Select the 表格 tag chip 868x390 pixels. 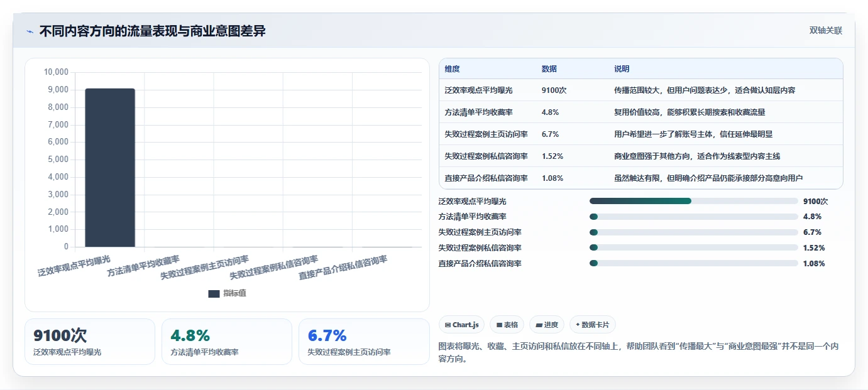pyautogui.click(x=507, y=325)
